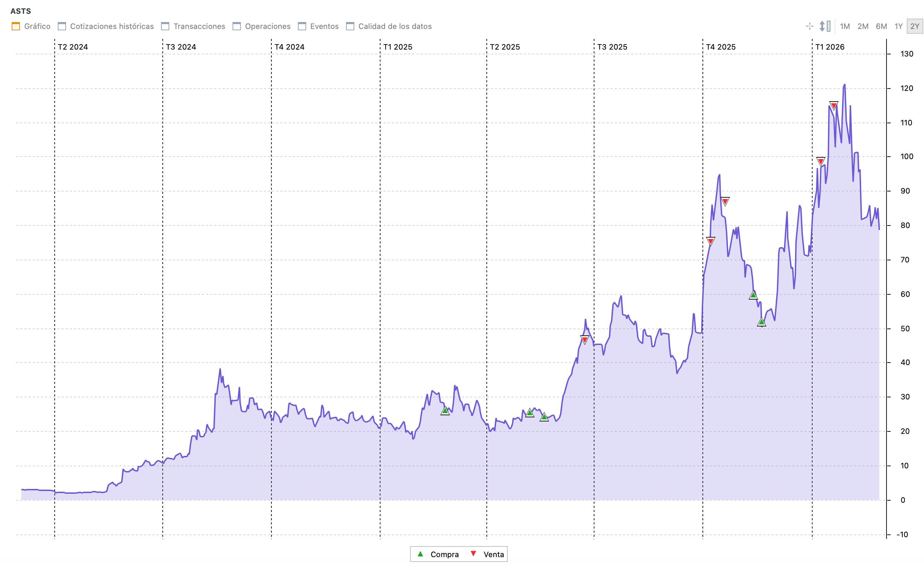Click the sell marker near 87 in T4 2025
924x564 pixels.
click(725, 201)
